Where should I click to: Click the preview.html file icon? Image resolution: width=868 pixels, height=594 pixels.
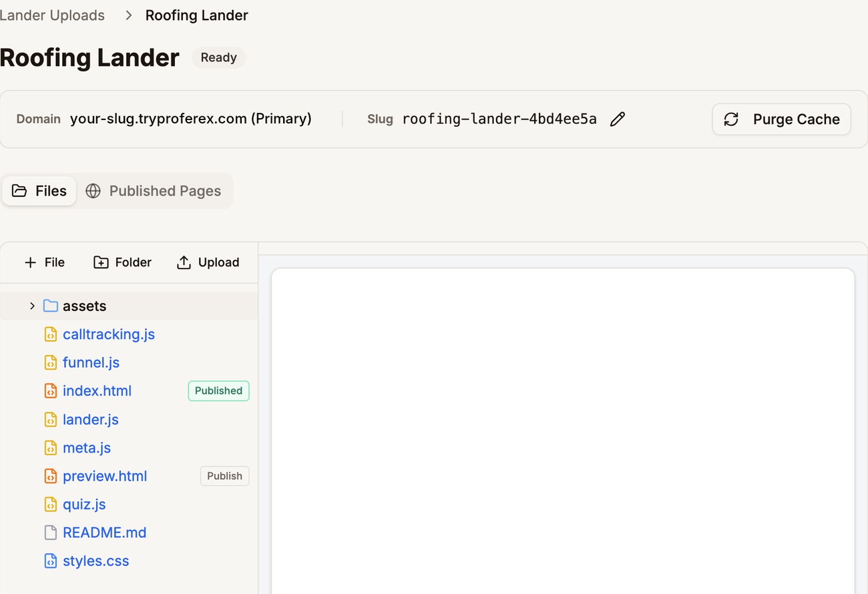pos(51,476)
